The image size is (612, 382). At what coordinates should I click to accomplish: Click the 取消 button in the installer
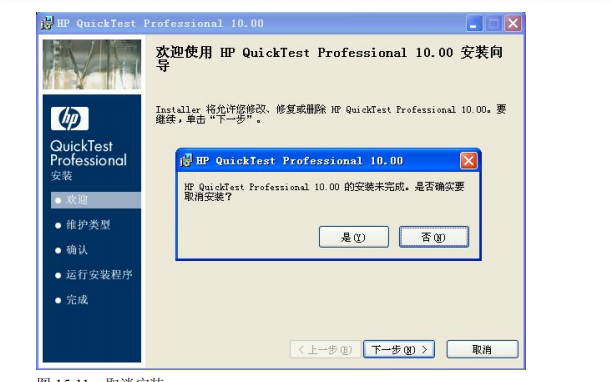pyautogui.click(x=482, y=349)
